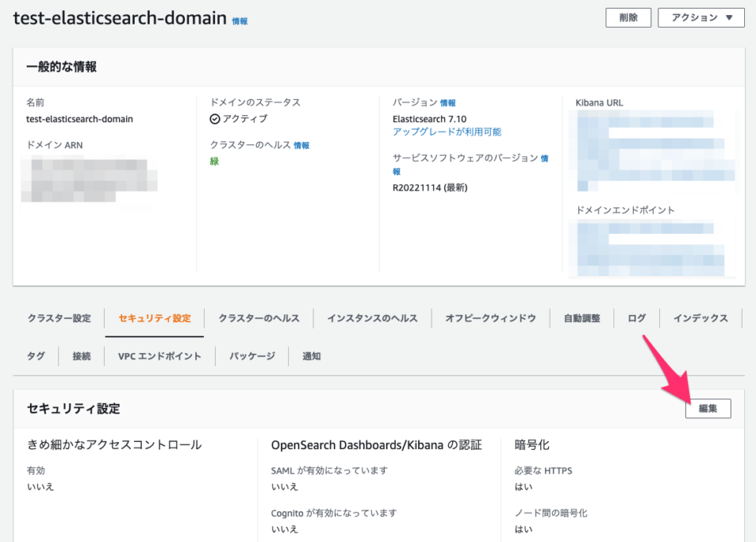The width and height of the screenshot is (756, 542).
Task: Click はい under ノード間の暗号化
Action: coord(524,529)
